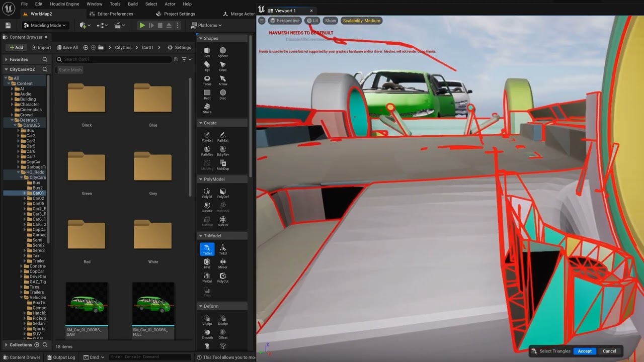644x362 pixels.
Task: Open the CubeGr tool
Action: click(x=207, y=207)
